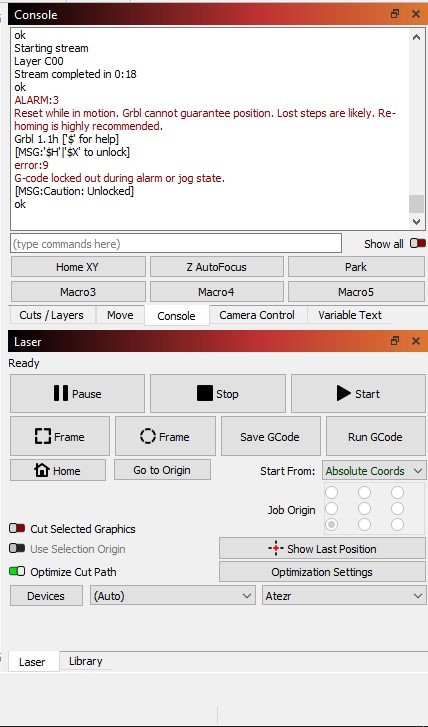Image resolution: width=428 pixels, height=727 pixels.
Task: Send laser Home using house icon button
Action: 58,470
